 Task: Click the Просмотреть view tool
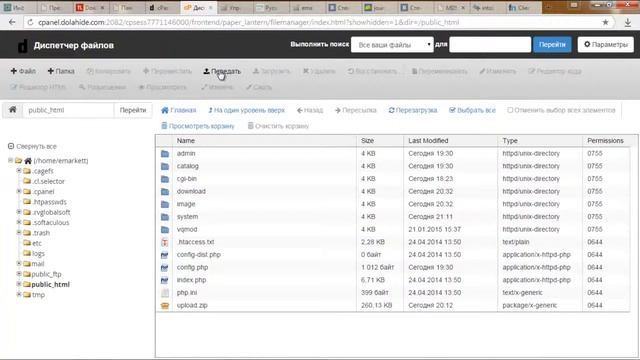162,87
